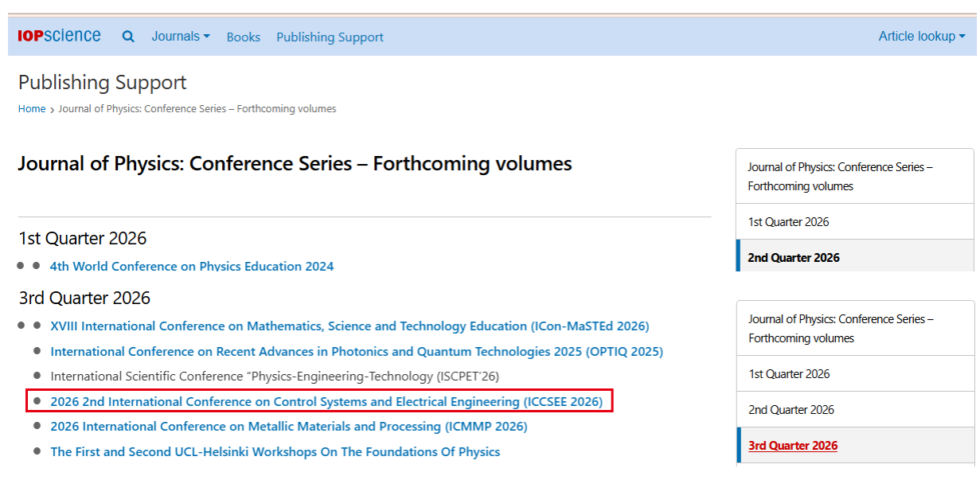The width and height of the screenshot is (980, 480).
Task: Click the Home breadcrumb link
Action: [x=32, y=109]
